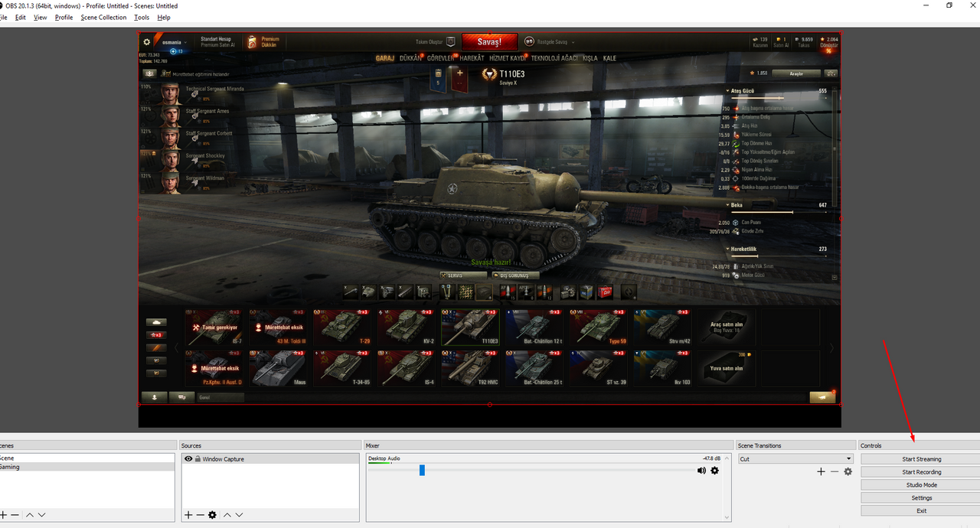
Task: Select the IS-4 tank card
Action: [407, 368]
